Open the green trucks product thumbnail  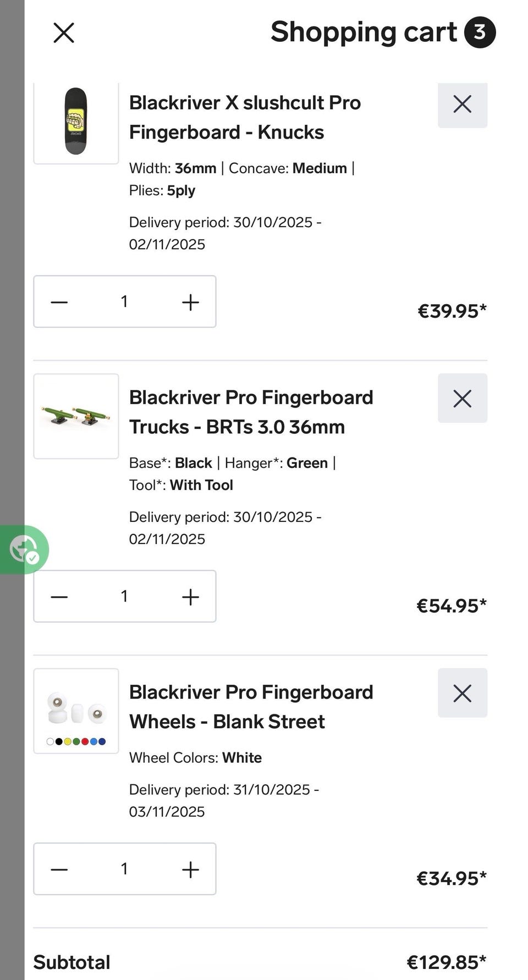click(x=76, y=416)
